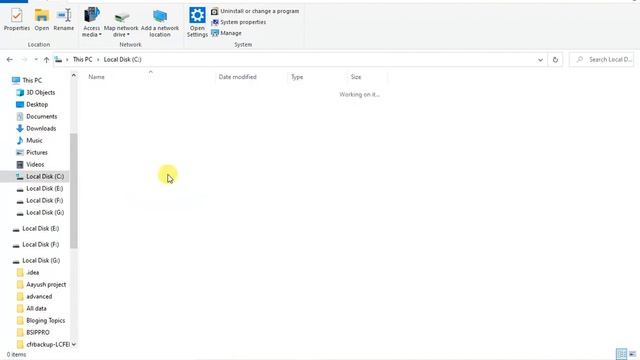Open Music folder in sidebar
Image resolution: width=640 pixels, height=360 pixels.
click(x=34, y=140)
